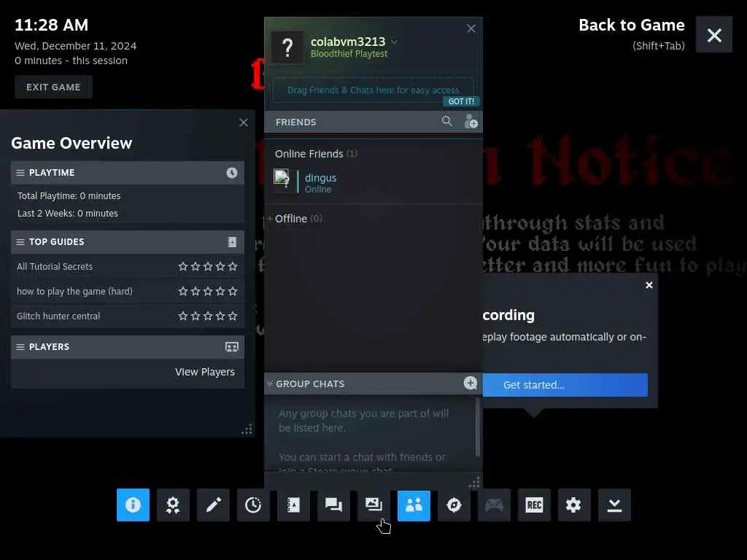Click the players icon in Players header
This screenshot has height=560, width=747.
232,346
